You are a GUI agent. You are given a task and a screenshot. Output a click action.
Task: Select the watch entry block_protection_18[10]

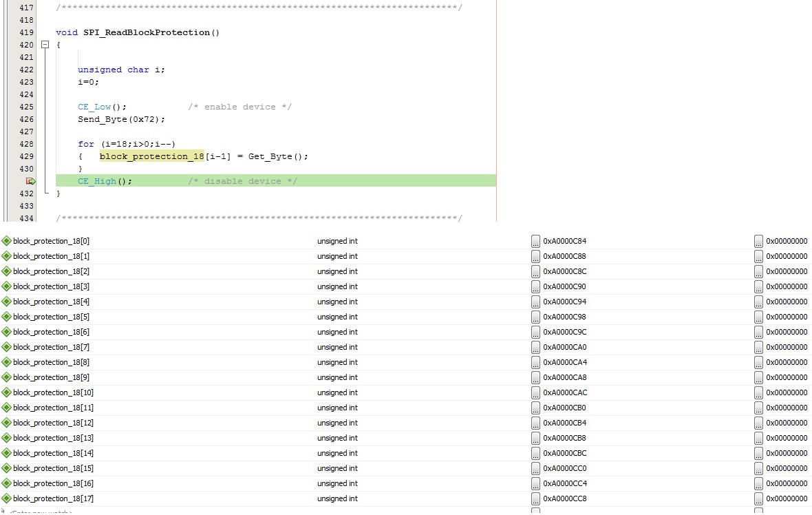(x=54, y=392)
